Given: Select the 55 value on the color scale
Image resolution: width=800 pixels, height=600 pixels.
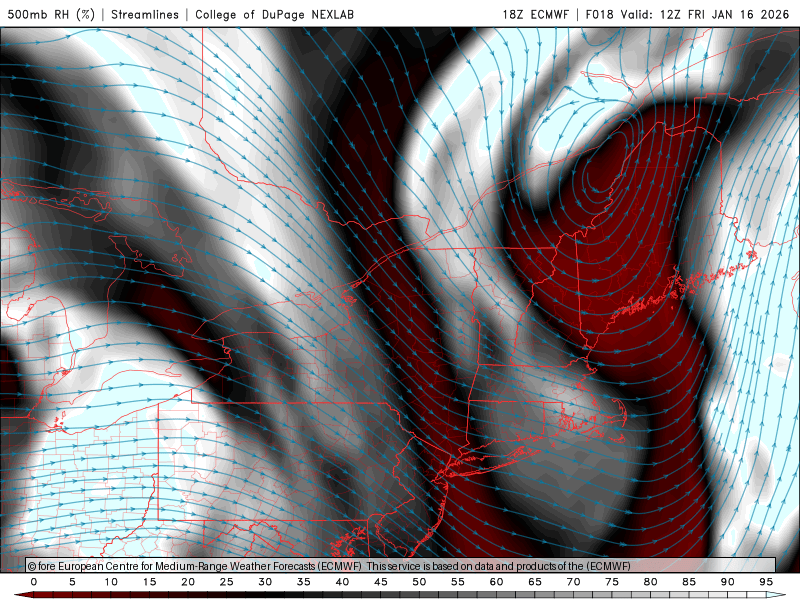Looking at the screenshot, I should pyautogui.click(x=458, y=582).
